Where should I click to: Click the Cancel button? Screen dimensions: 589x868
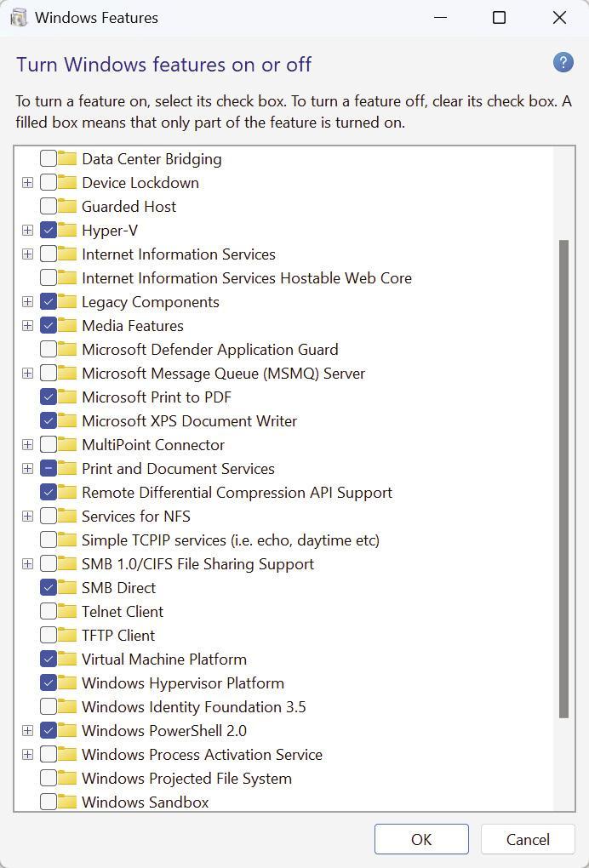coord(528,839)
